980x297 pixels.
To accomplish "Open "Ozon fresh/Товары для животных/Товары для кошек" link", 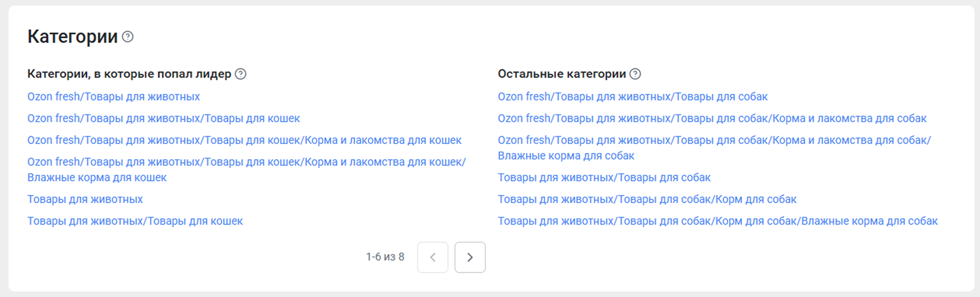I will point(163,118).
